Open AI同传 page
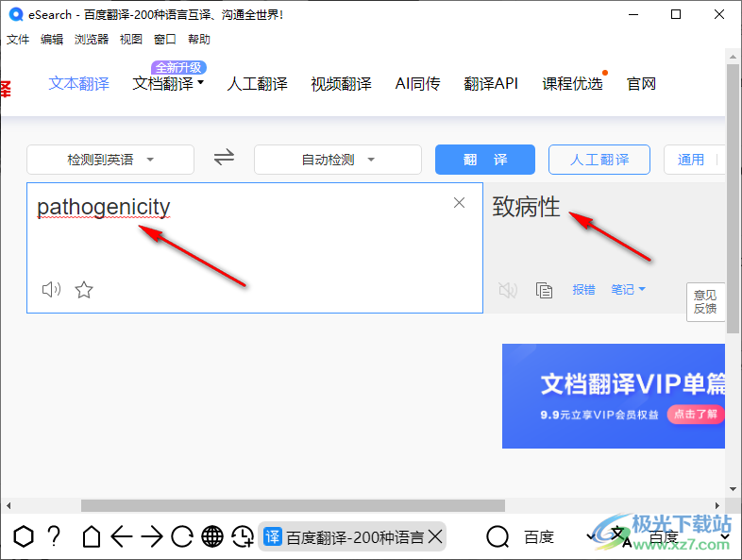The height and width of the screenshot is (560, 742). [x=418, y=84]
